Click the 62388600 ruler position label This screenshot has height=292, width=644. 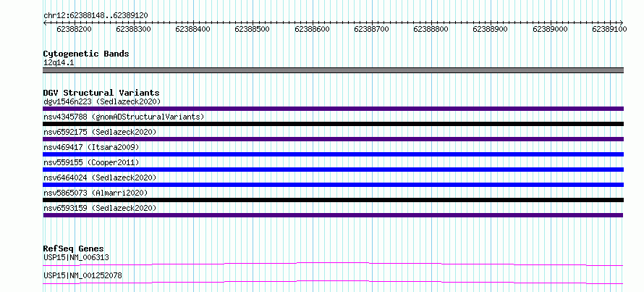(312, 29)
